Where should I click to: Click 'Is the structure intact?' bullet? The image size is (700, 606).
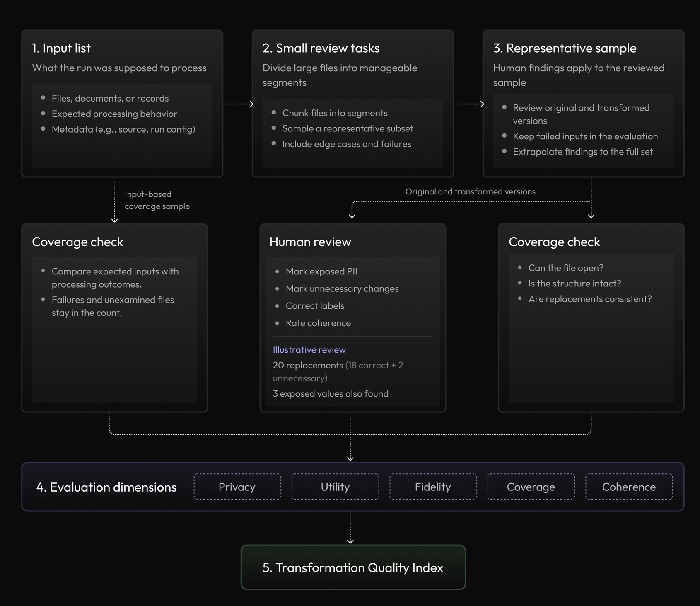pos(574,284)
